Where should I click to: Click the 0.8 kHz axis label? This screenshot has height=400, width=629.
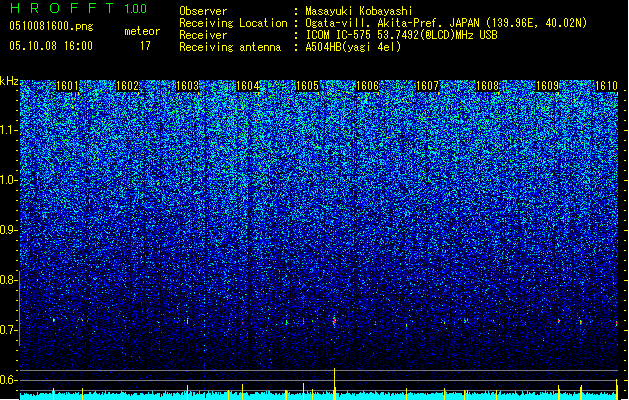8,280
